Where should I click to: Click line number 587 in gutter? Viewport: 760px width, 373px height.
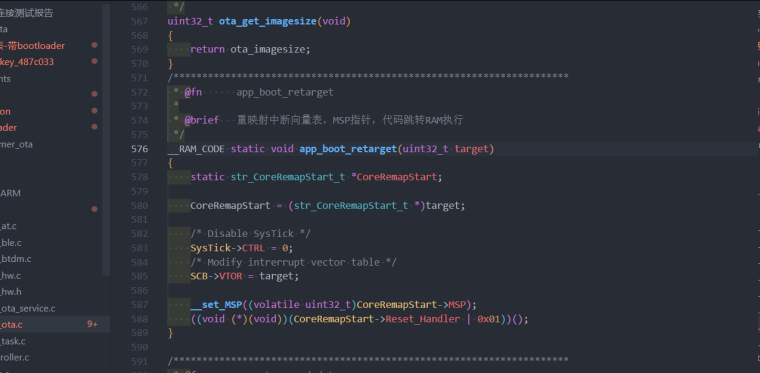point(140,305)
